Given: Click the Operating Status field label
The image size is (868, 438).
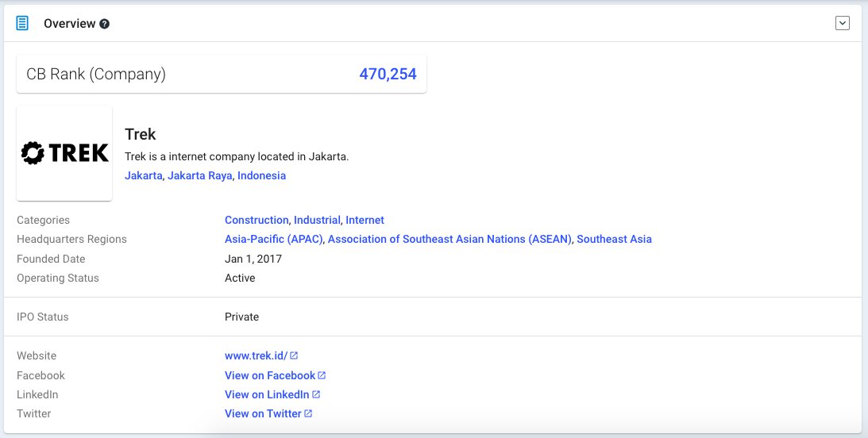Looking at the screenshot, I should click(x=58, y=278).
